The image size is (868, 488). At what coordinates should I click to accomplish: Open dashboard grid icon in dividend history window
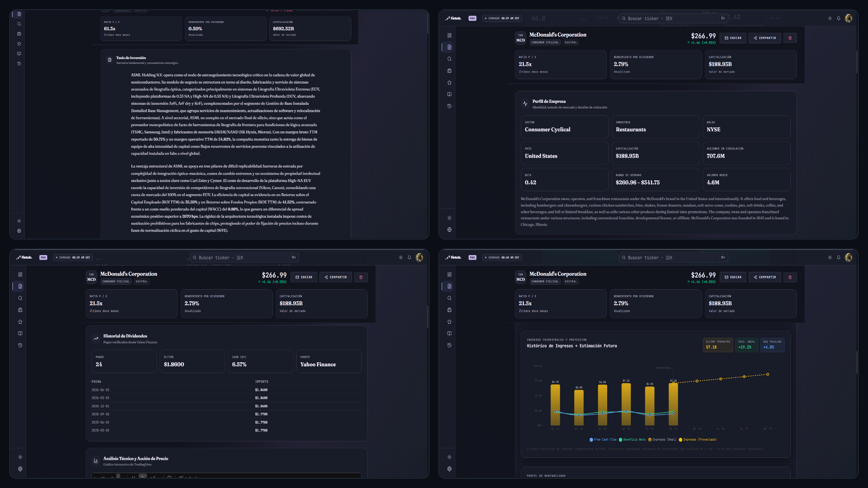(x=20, y=275)
